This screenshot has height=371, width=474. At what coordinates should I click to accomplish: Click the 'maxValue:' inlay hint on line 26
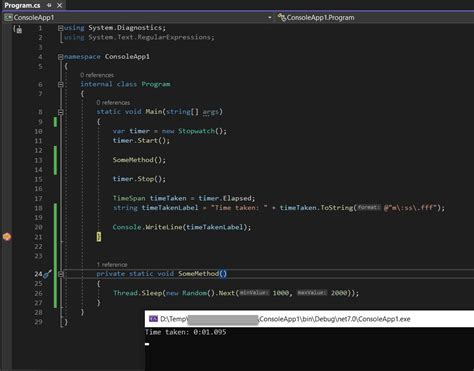[312, 293]
